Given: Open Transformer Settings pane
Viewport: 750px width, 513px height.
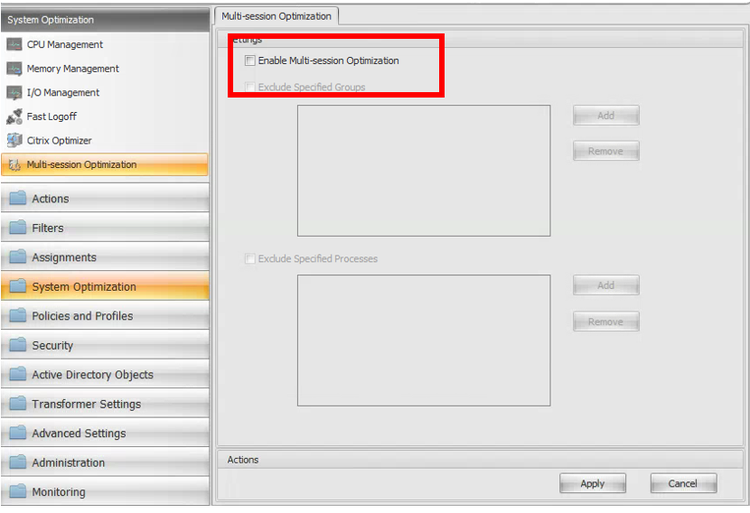Looking at the screenshot, I should click(x=105, y=404).
